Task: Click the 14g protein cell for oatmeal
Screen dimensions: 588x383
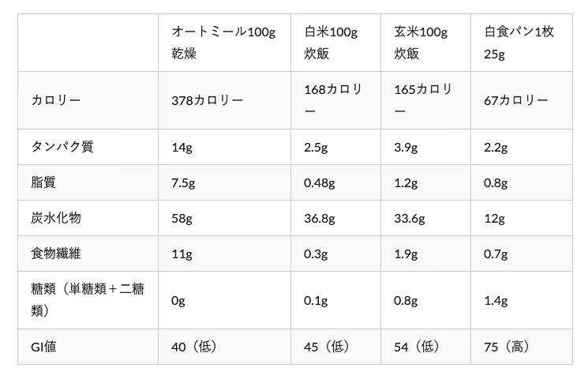Action: (x=224, y=147)
